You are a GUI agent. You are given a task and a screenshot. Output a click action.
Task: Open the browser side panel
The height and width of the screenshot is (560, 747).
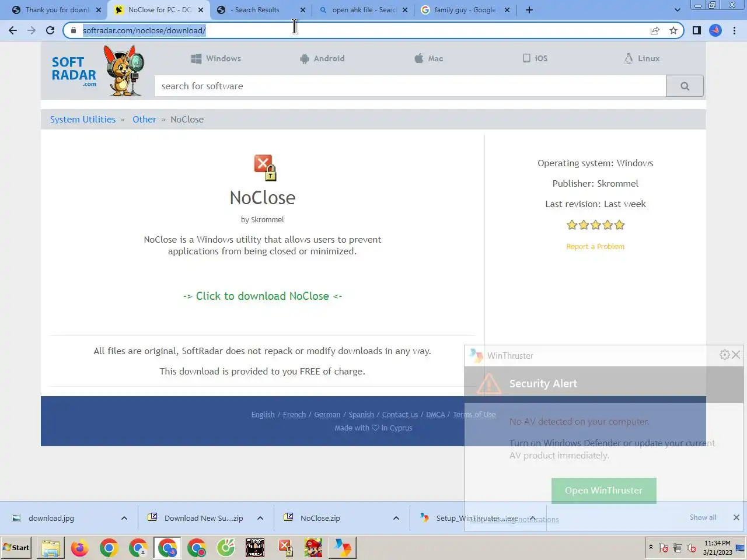pyautogui.click(x=696, y=30)
